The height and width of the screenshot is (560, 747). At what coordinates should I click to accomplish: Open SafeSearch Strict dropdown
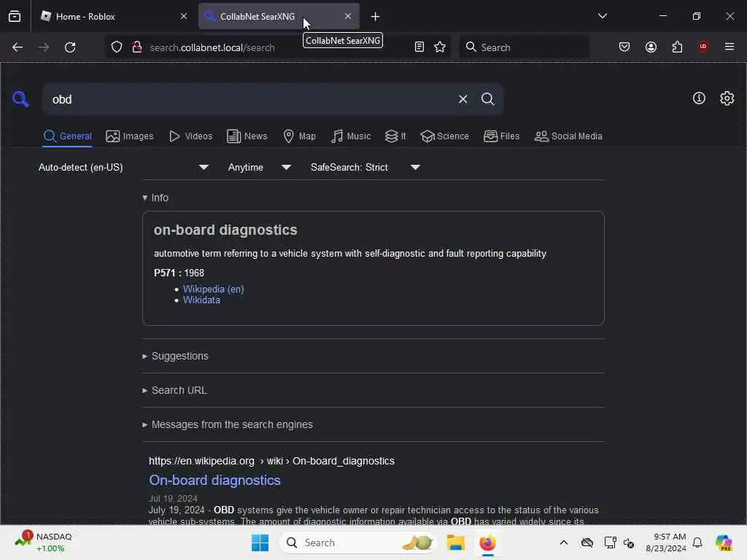[x=365, y=167]
